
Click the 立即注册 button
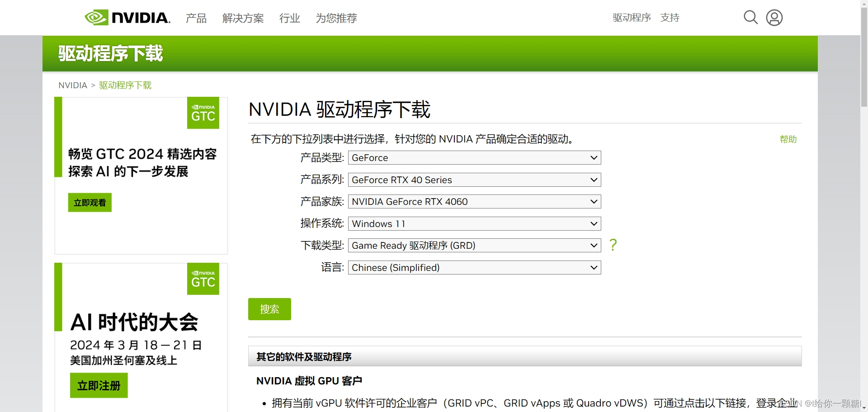click(x=99, y=385)
